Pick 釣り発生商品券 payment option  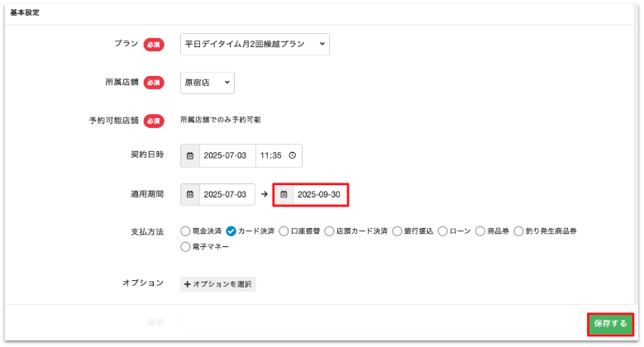click(x=519, y=231)
